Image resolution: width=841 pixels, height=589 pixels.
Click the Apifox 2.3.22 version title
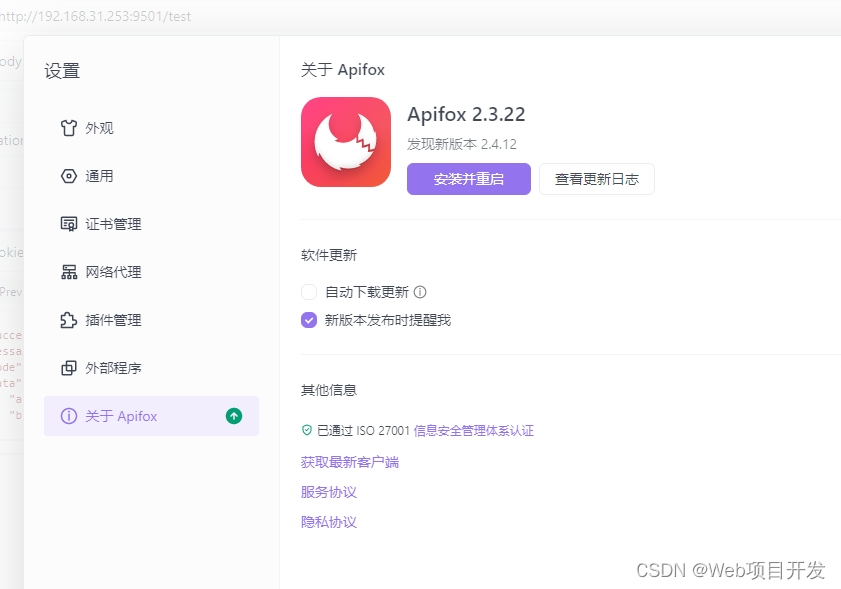pos(466,114)
